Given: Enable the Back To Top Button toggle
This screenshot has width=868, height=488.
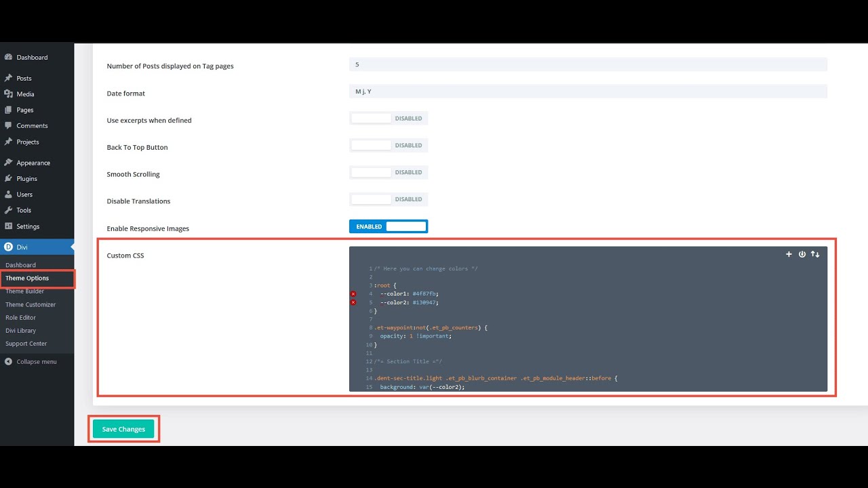Looking at the screenshot, I should [389, 145].
